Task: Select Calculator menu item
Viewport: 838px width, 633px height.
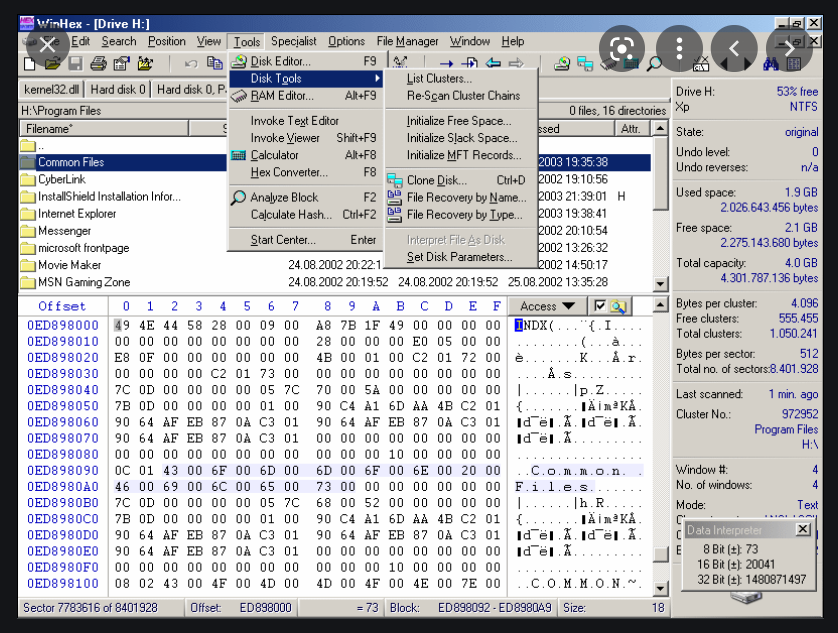Action: [306, 155]
